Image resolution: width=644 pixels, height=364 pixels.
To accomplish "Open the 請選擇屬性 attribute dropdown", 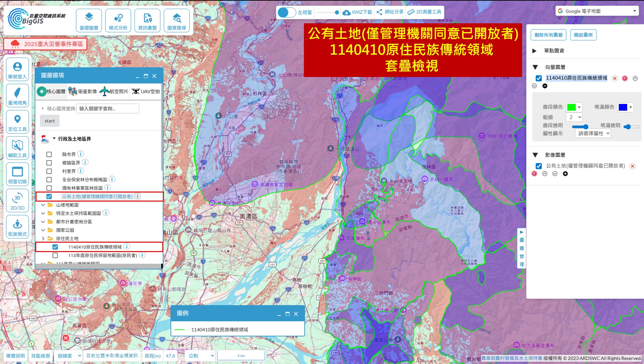I will pos(593,133).
